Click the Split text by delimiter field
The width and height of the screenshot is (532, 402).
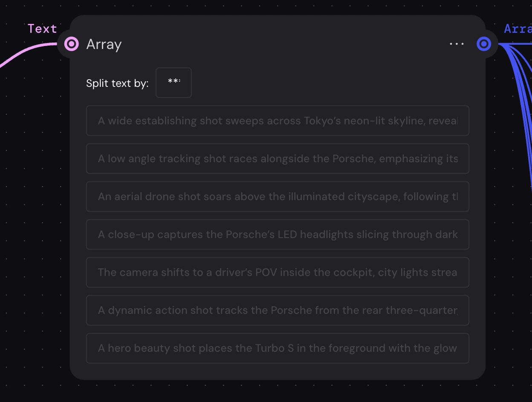pos(173,83)
